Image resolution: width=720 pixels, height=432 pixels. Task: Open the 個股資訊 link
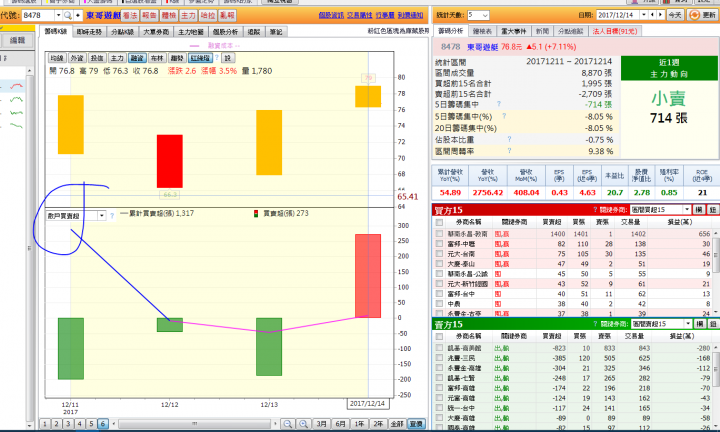coord(332,16)
